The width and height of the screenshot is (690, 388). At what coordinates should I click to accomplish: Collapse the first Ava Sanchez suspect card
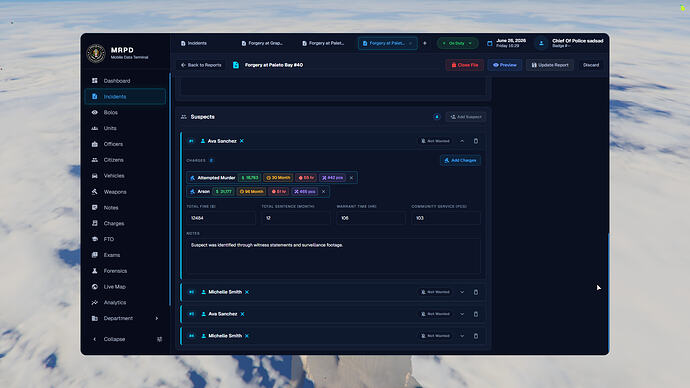pos(462,141)
